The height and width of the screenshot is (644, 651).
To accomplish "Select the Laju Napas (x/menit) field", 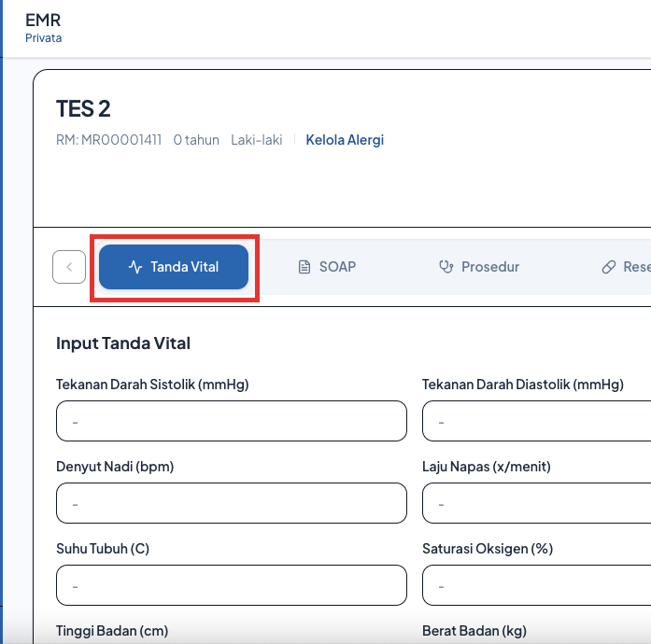I will tap(537, 503).
